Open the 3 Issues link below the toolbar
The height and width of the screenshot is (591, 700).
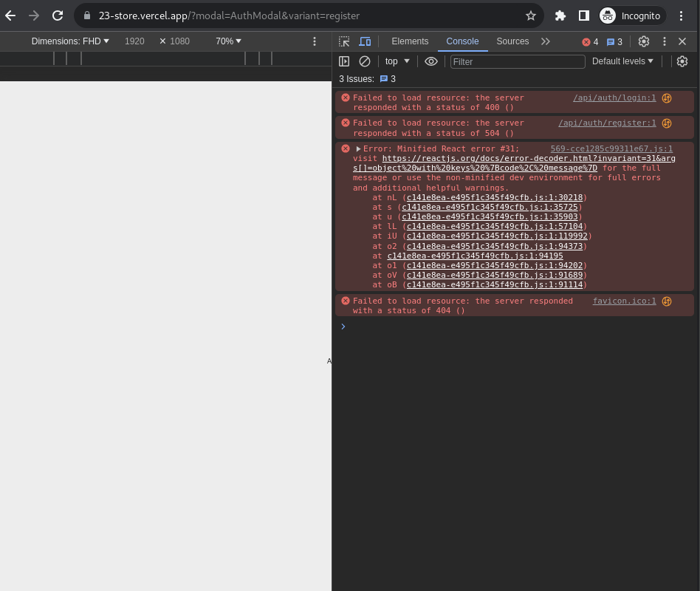[367, 78]
